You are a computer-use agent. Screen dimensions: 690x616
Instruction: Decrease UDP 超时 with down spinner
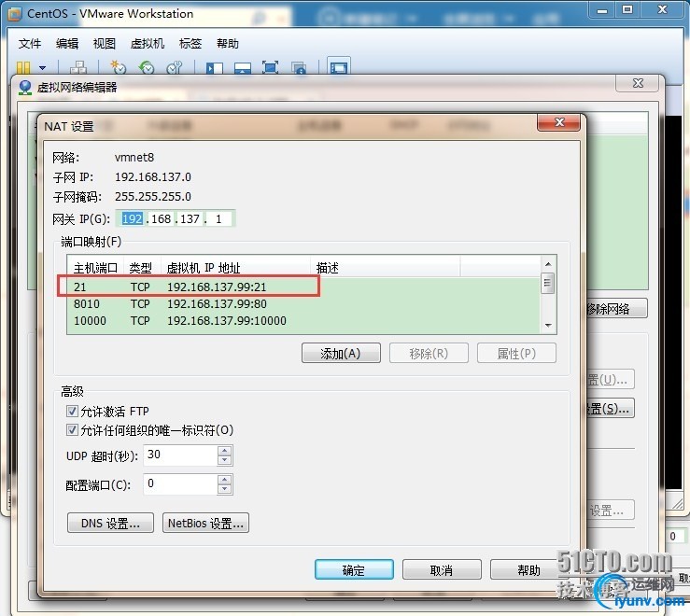pos(224,460)
